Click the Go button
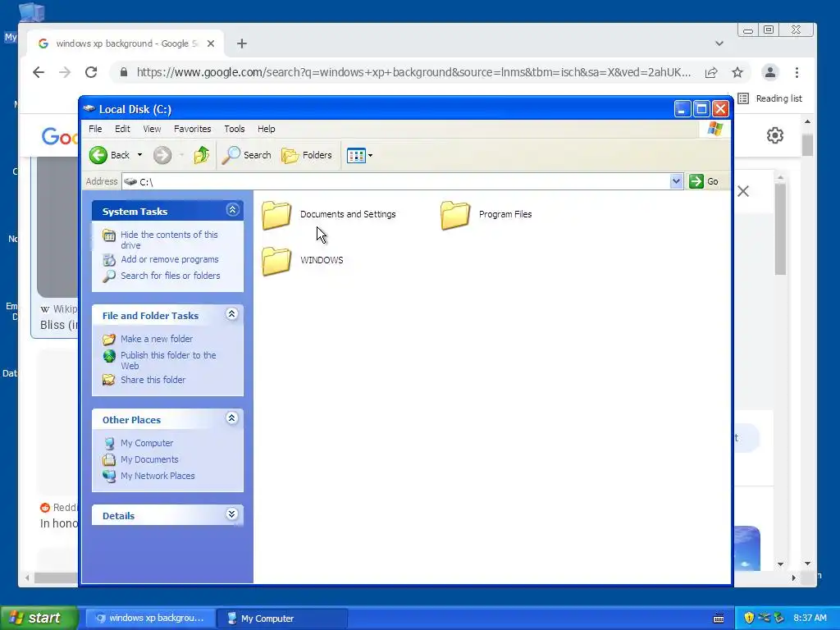The width and height of the screenshot is (840, 630). click(704, 181)
